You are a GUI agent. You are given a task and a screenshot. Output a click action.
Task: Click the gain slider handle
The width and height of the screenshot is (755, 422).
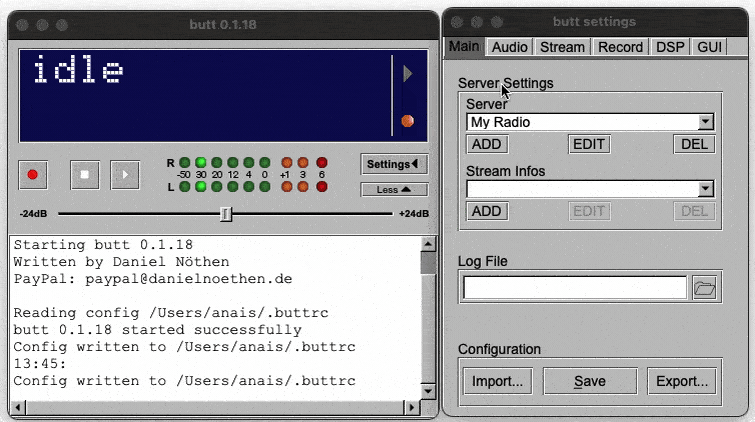click(226, 213)
